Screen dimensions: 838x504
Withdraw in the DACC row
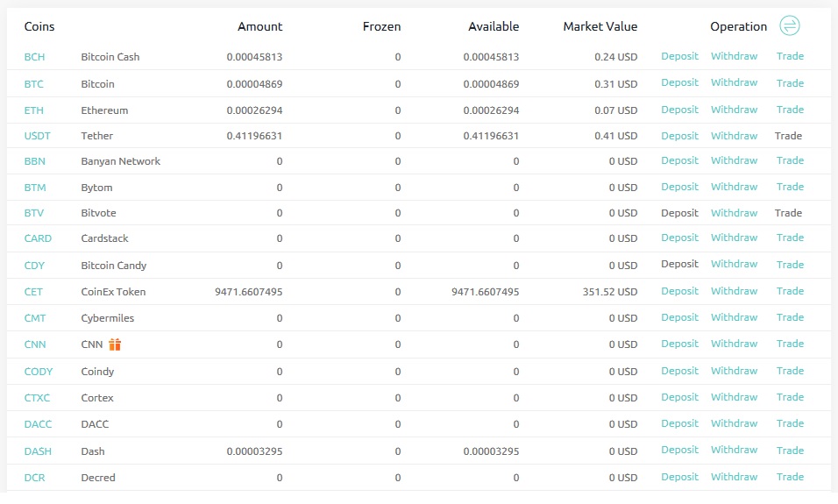(x=734, y=423)
